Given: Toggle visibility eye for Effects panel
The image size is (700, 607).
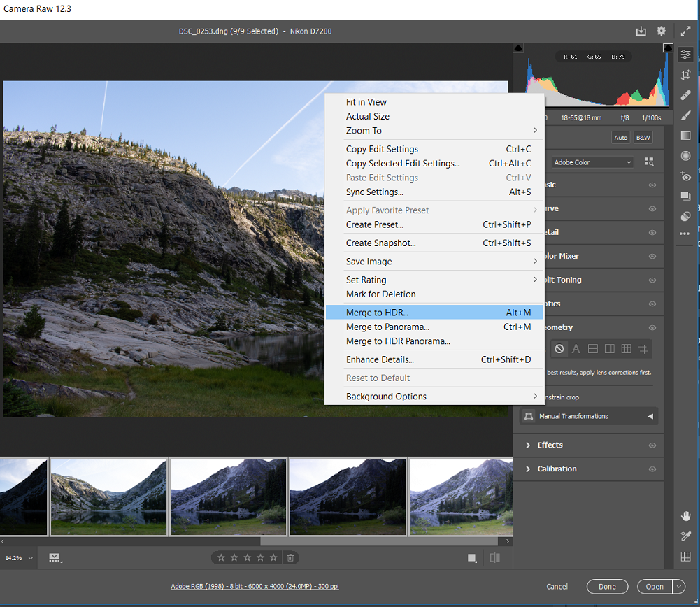Looking at the screenshot, I should tap(652, 445).
